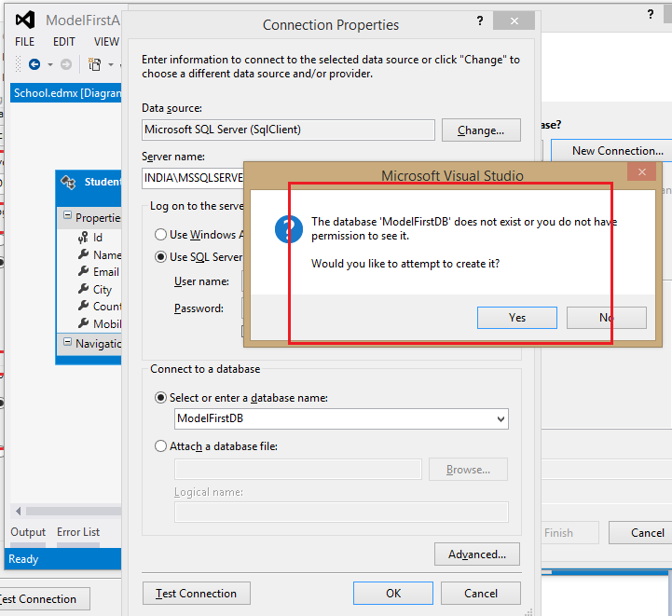Click the help question mark of the wizard window
Screen dimensions: 672x616
(x=651, y=15)
